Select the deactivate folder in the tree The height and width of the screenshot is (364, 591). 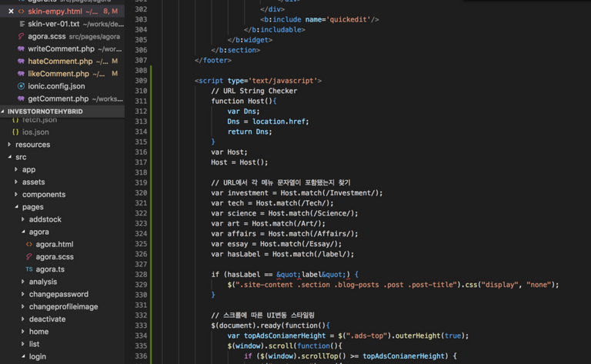coord(47,319)
